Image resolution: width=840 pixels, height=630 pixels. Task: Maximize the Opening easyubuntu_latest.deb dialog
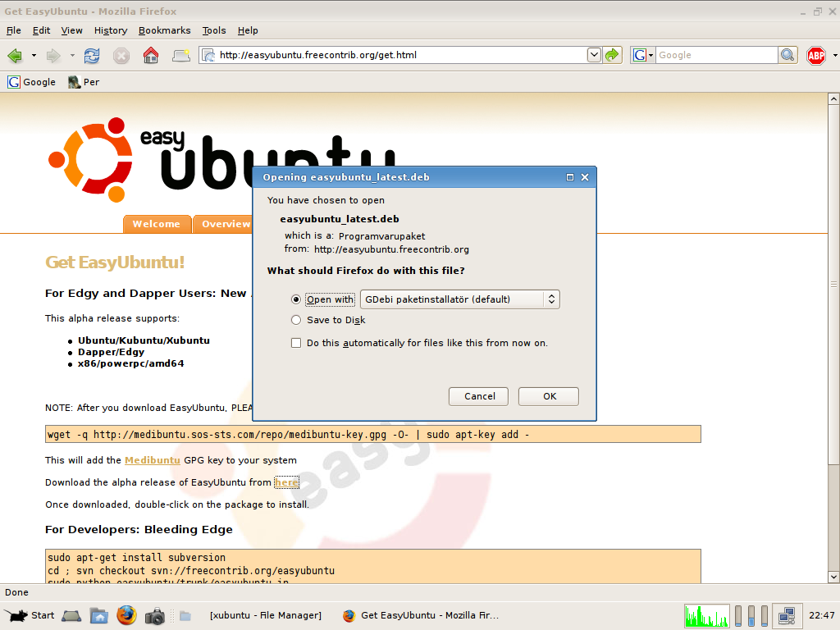(570, 177)
